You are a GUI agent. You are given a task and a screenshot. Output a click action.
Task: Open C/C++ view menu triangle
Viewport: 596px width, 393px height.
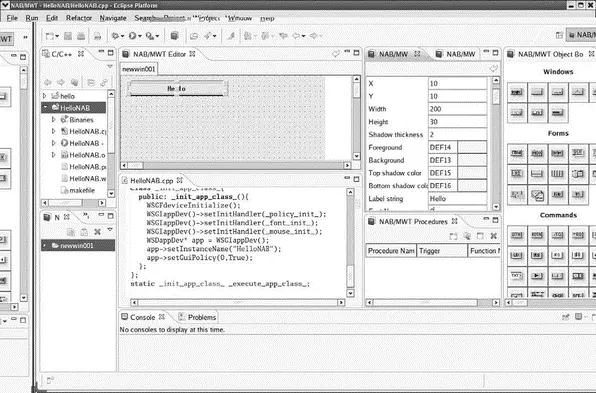point(110,67)
